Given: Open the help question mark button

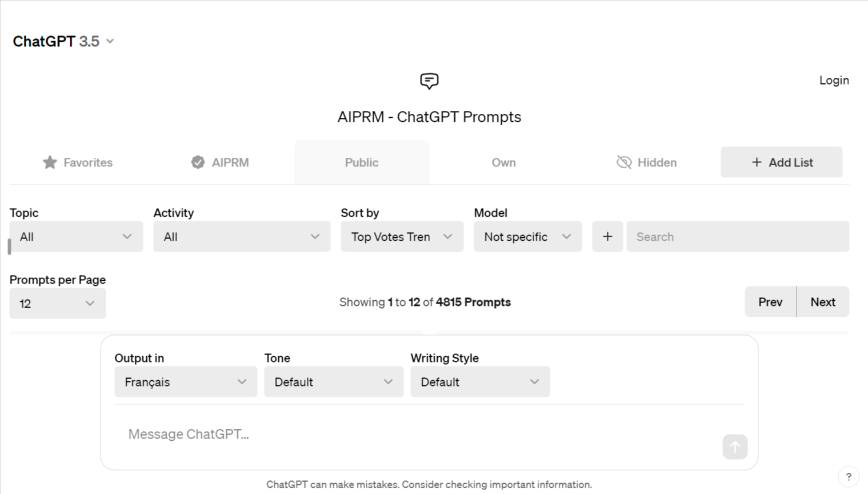Looking at the screenshot, I should (x=849, y=476).
